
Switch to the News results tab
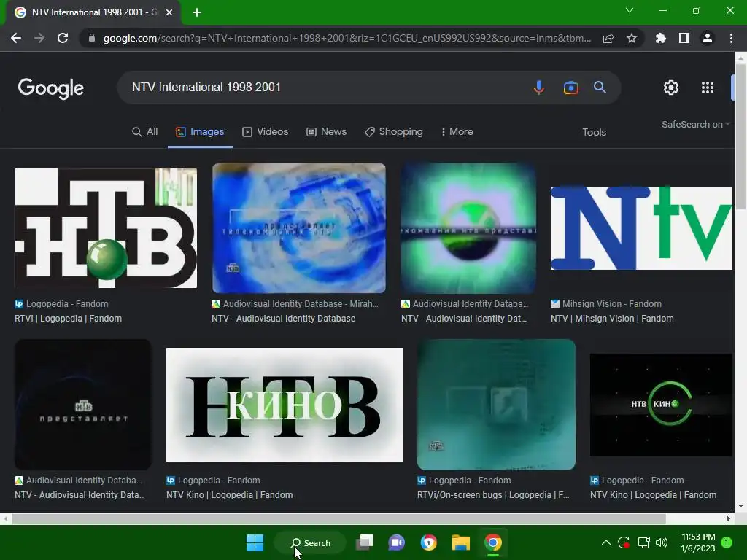(x=326, y=132)
